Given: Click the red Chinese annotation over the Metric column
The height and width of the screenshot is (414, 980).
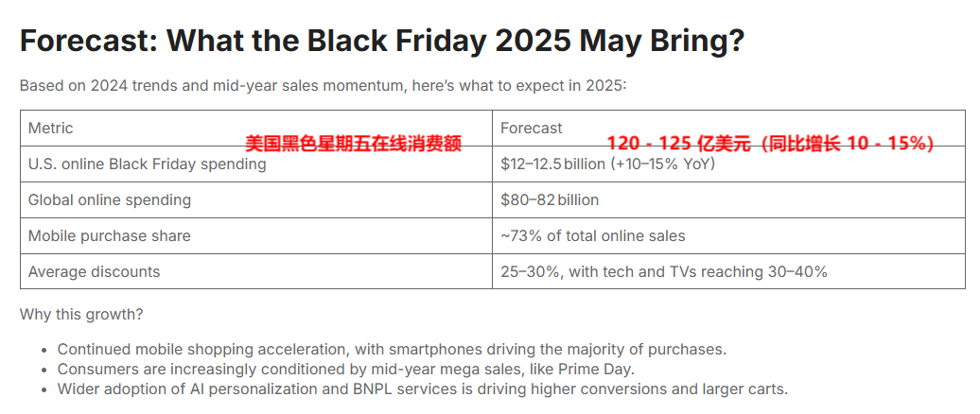Looking at the screenshot, I should pos(353,144).
